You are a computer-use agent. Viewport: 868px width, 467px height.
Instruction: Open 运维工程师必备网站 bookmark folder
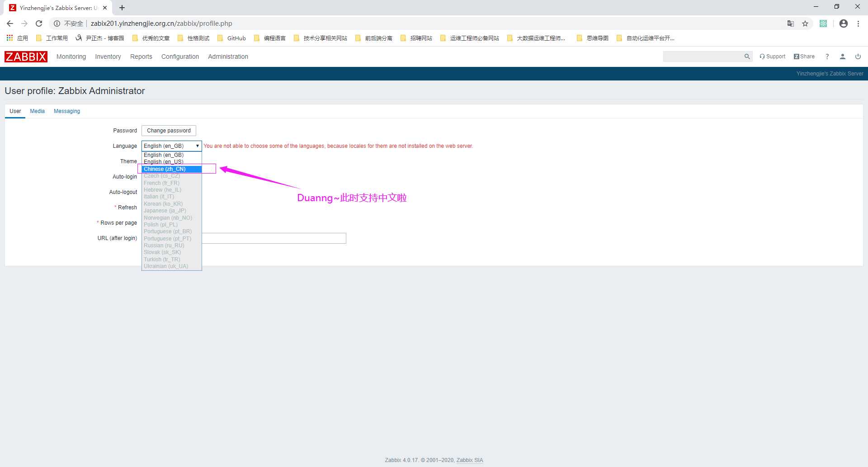coord(470,38)
